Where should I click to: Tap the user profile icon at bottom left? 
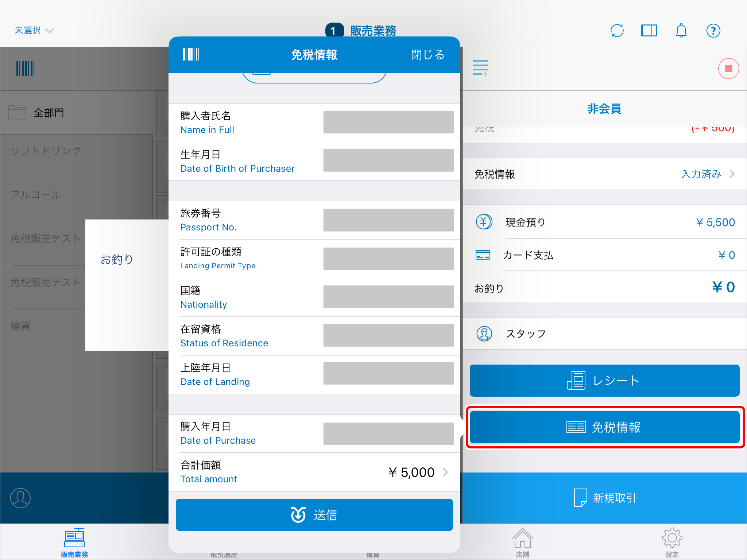[x=20, y=498]
